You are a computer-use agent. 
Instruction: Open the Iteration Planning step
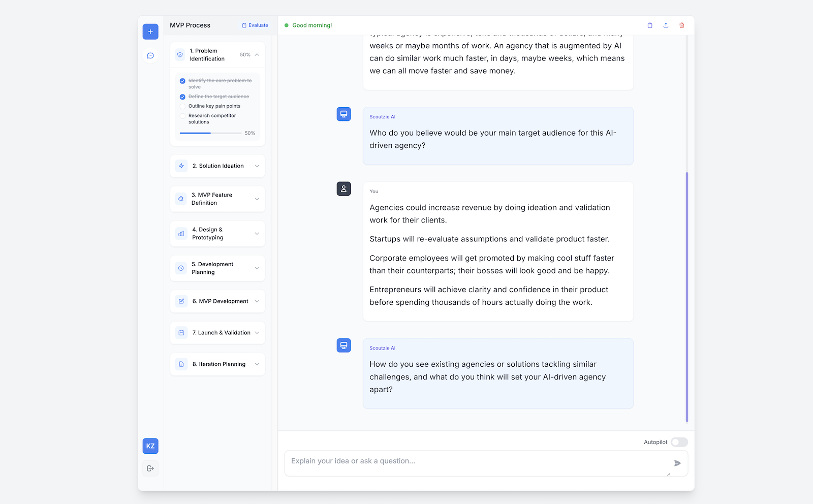pyautogui.click(x=217, y=364)
